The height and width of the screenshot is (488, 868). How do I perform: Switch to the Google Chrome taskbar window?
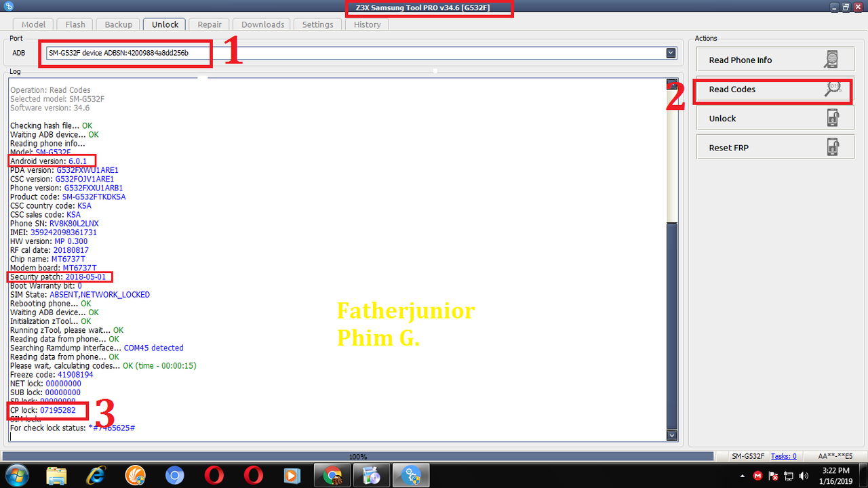(332, 475)
